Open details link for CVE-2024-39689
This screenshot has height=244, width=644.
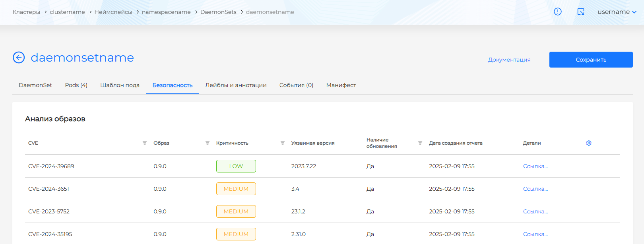coord(535,166)
